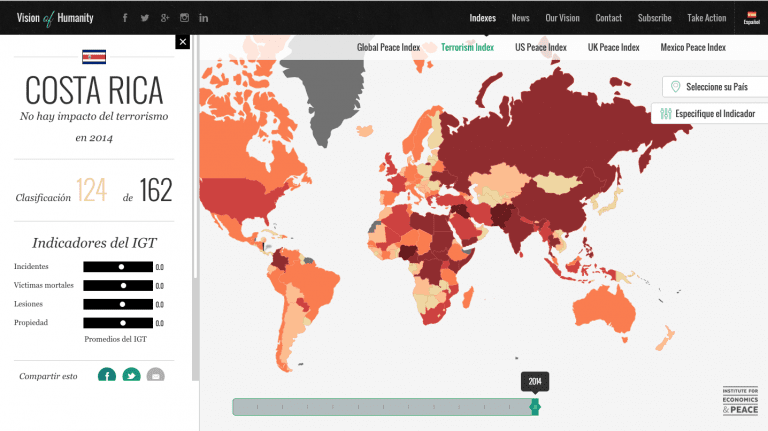
Task: Open the Indexes menu
Action: pyautogui.click(x=483, y=18)
